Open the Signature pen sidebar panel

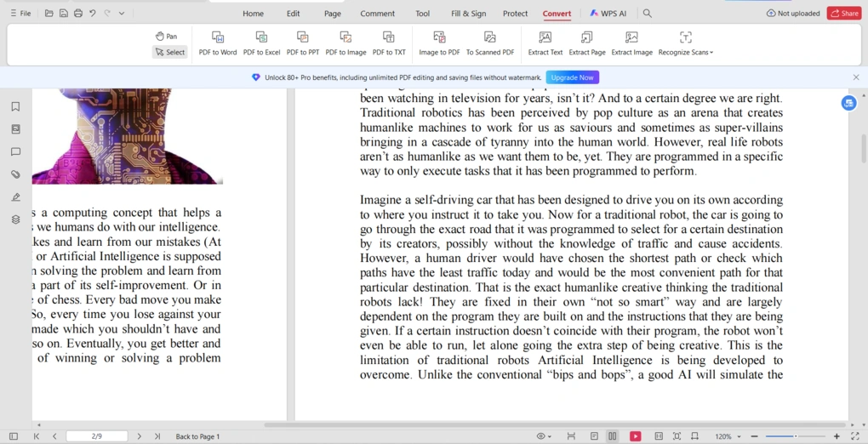click(x=15, y=197)
